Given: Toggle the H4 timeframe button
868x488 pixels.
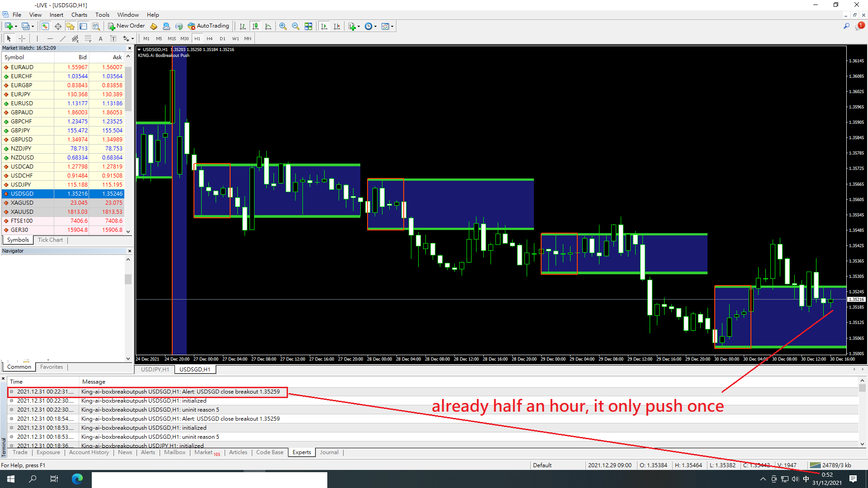Looking at the screenshot, I should click(210, 38).
